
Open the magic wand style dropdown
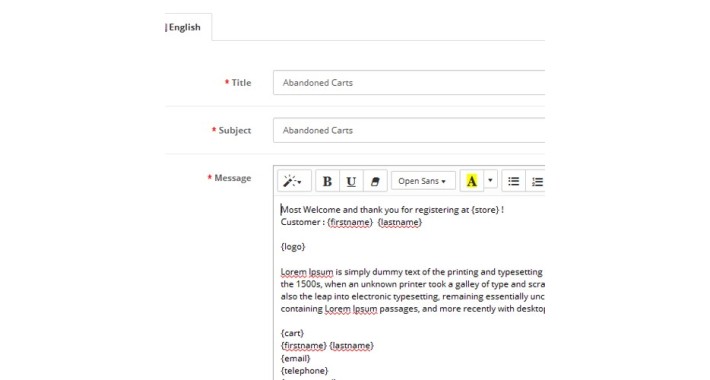(x=294, y=181)
